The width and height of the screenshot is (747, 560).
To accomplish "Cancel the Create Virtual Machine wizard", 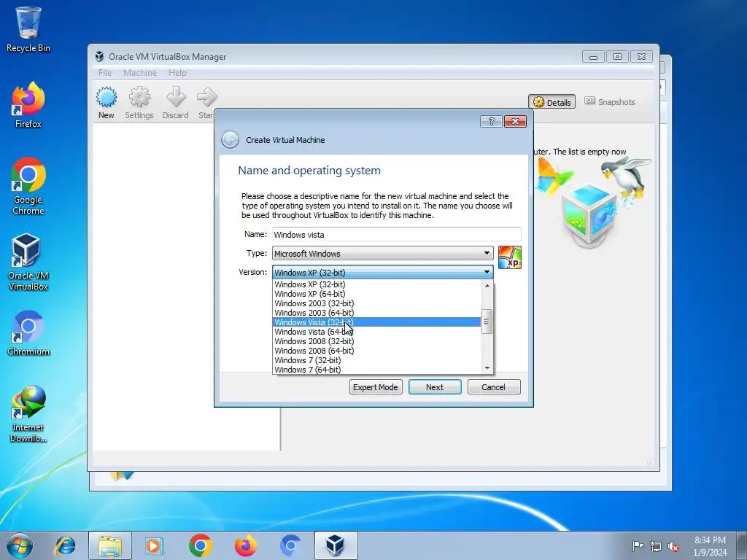I will 494,387.
